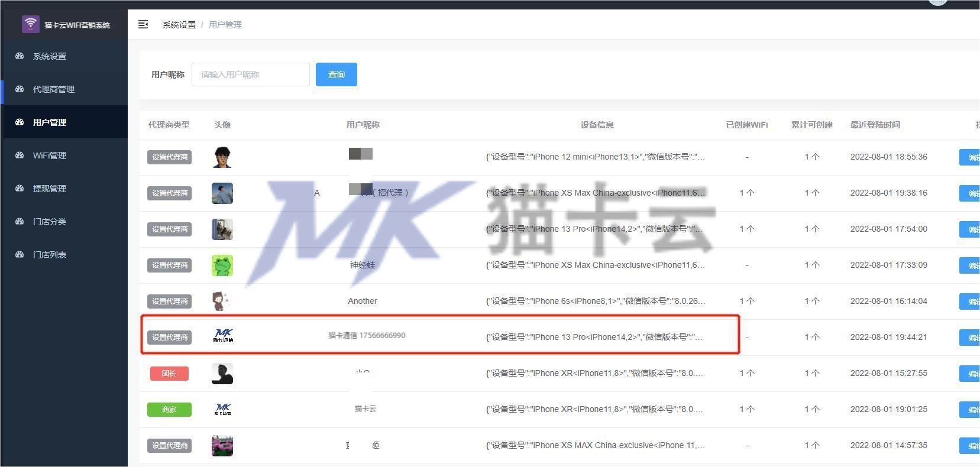Click 设置代理商 in 14:57:35 row
Screen dimensions: 980x467
click(x=170, y=446)
